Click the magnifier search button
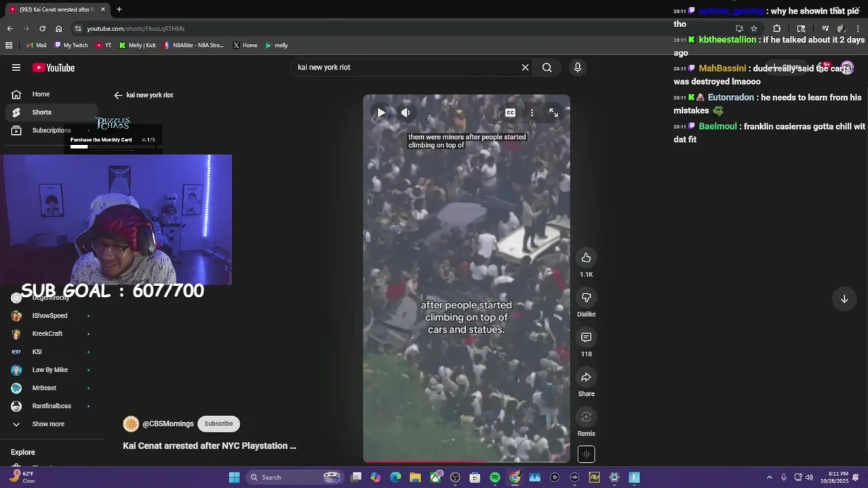The width and height of the screenshot is (868, 488). coord(547,67)
